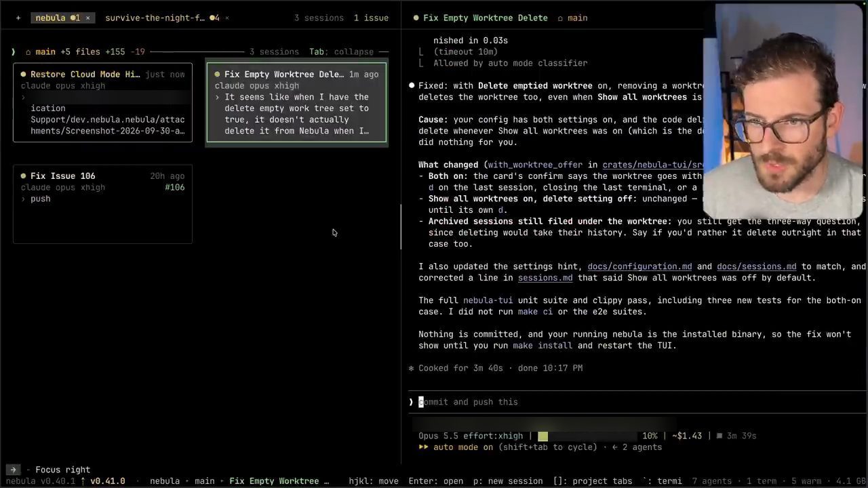Open the docs/sessions.md link
The image size is (868, 488).
click(756, 266)
